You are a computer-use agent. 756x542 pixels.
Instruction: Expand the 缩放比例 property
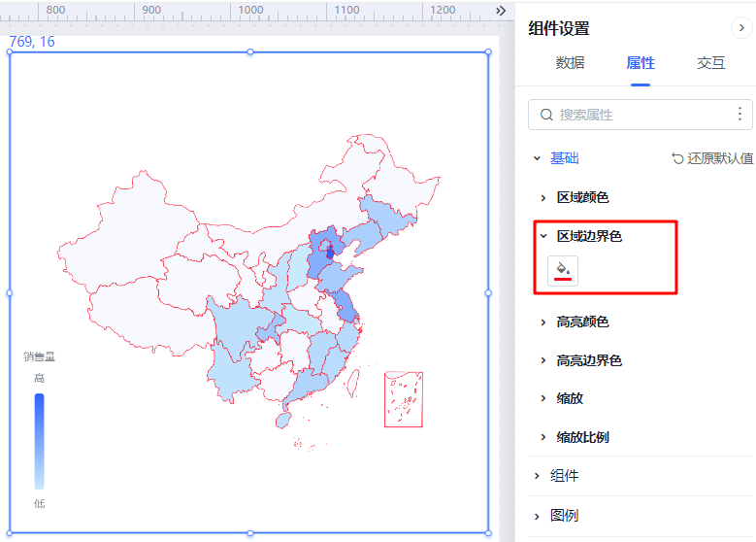(543, 437)
